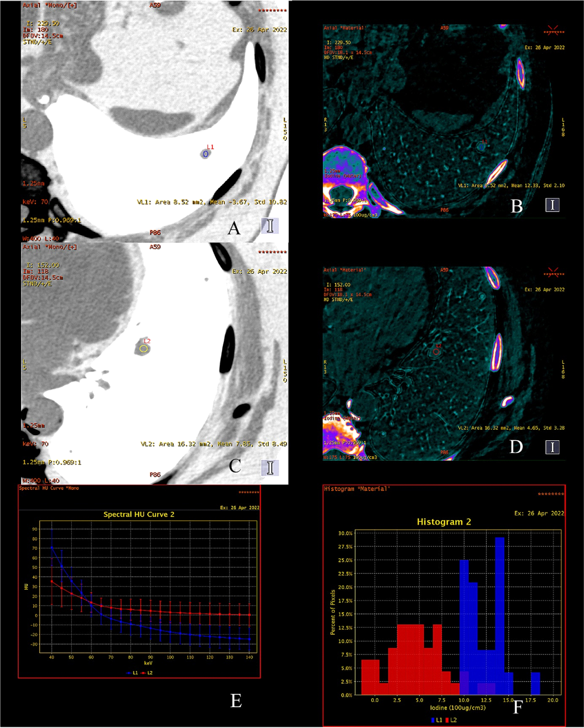
Task: Click red L2 data point at 40 keV
Action: click(52, 581)
